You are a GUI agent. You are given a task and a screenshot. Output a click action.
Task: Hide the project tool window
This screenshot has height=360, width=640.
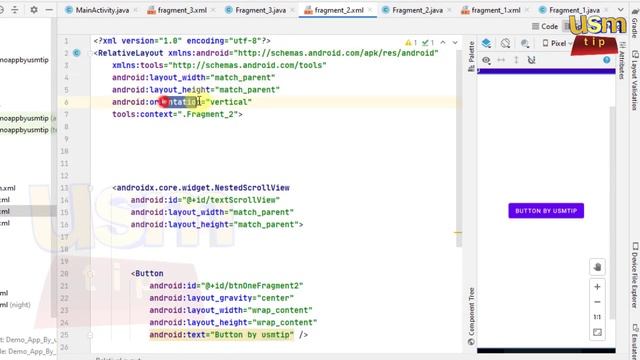[49, 9]
